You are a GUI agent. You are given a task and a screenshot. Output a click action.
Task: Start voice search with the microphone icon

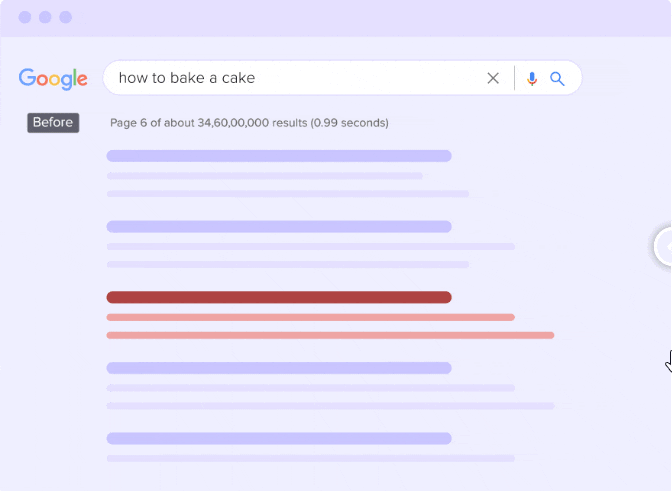(532, 78)
